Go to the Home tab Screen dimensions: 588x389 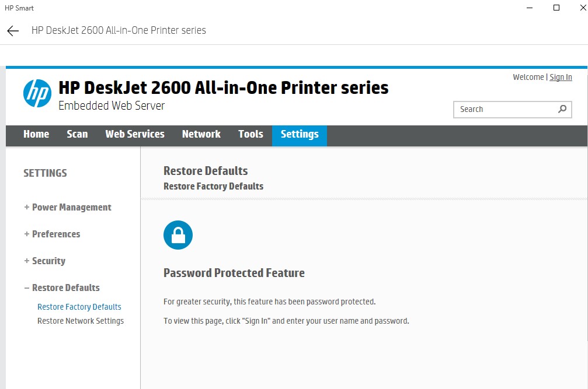36,135
